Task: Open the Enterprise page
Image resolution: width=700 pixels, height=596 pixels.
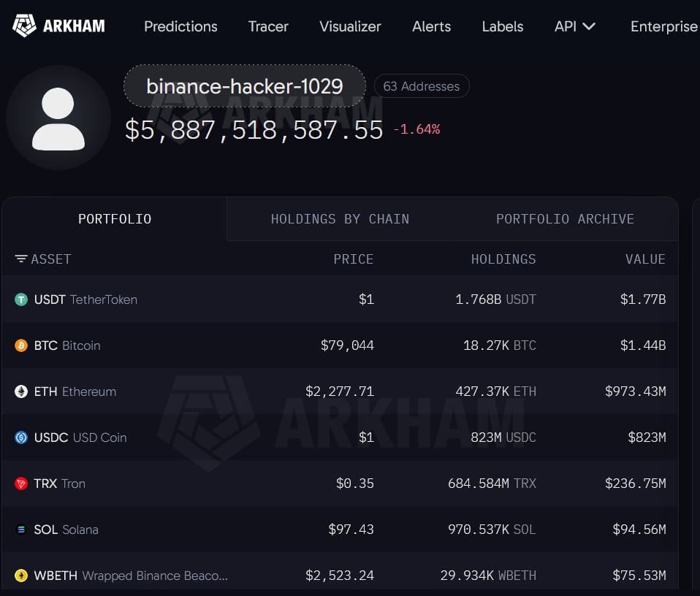Action: [x=664, y=26]
